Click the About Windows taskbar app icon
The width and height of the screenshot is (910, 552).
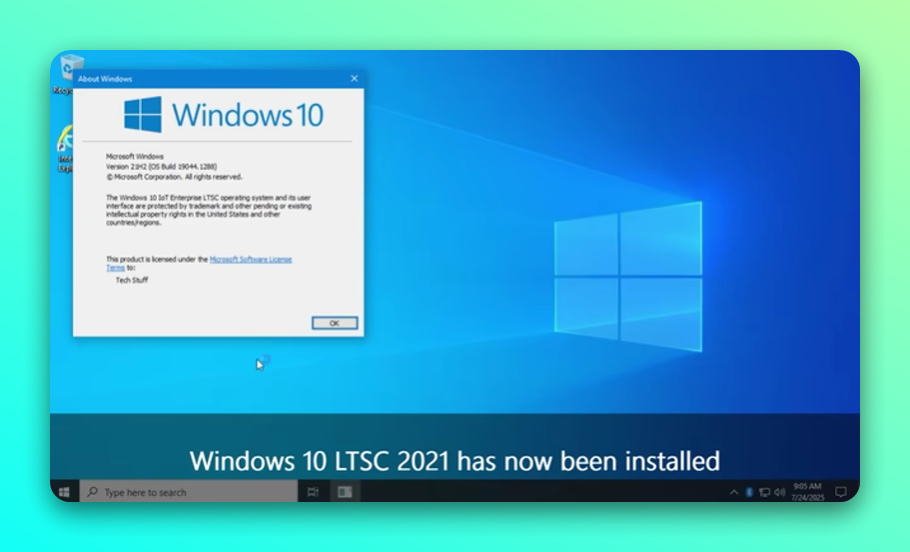344,492
